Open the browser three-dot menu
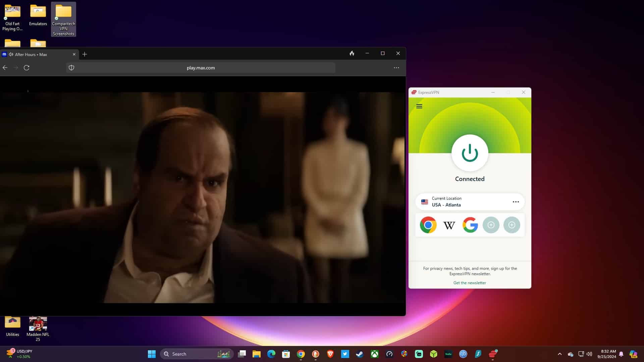The width and height of the screenshot is (644, 362). click(396, 68)
